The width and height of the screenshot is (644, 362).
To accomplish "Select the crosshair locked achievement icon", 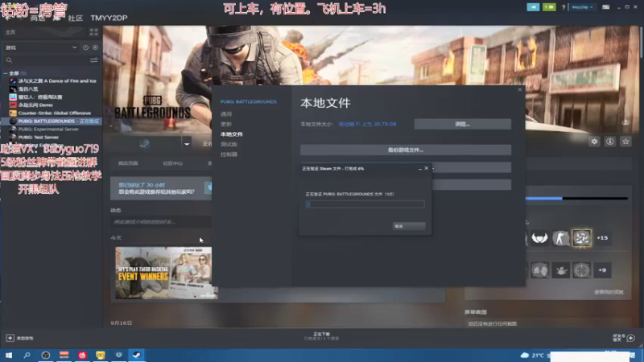I will click(x=581, y=270).
